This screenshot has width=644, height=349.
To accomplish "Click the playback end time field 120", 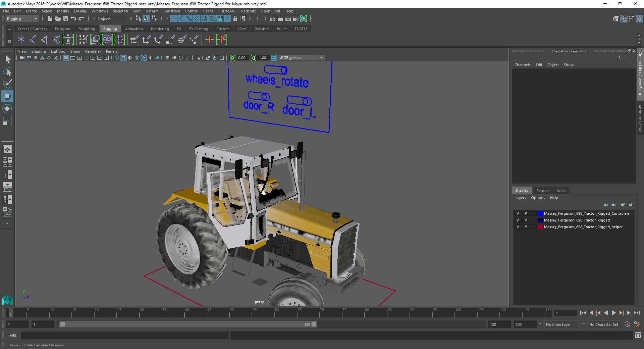I will 499,325.
